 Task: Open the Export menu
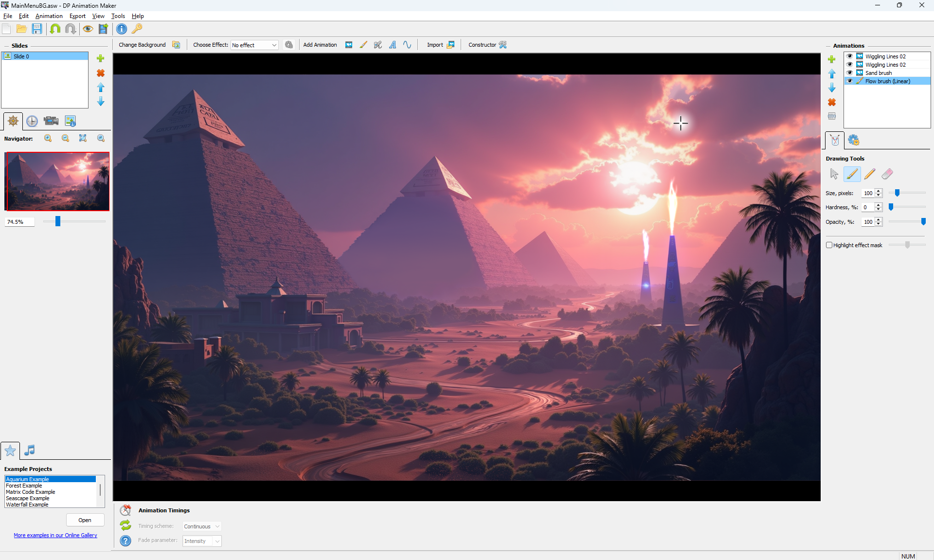pos(77,16)
